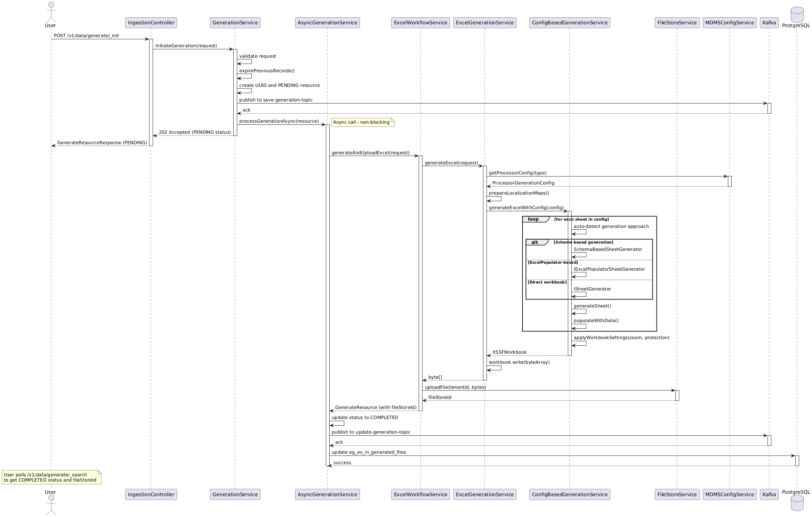
Task: Click the 'POST /v1/data/generate/_init' message label
Action: (86, 35)
